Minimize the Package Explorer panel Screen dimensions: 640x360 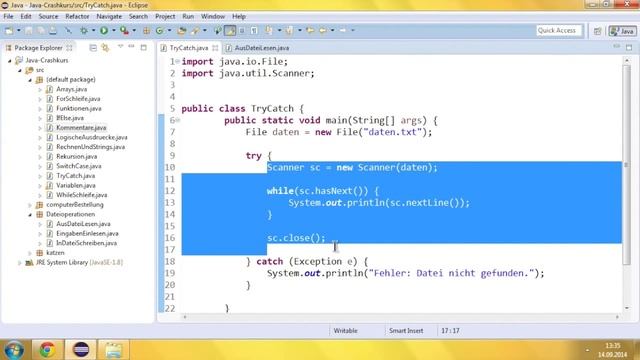tap(131, 47)
